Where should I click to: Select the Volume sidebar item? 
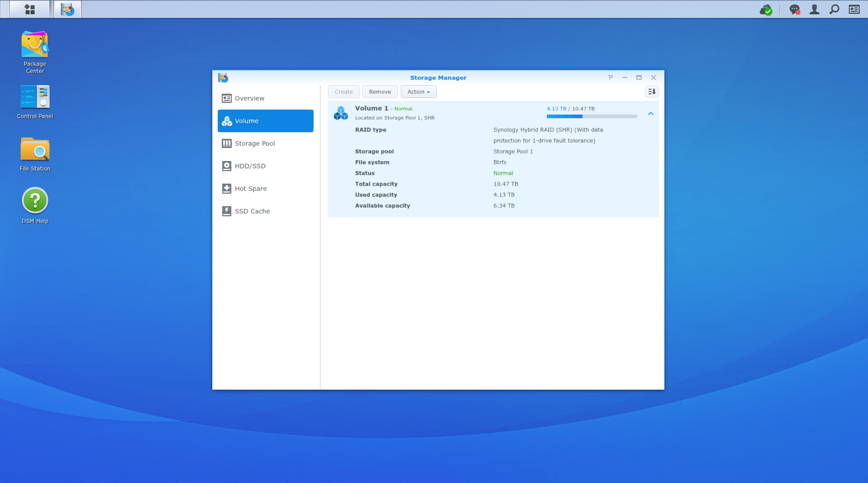(x=265, y=121)
